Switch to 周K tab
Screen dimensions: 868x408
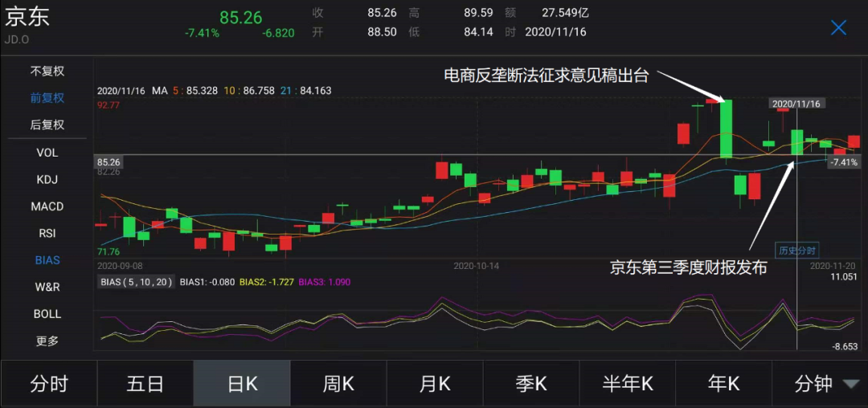338,384
